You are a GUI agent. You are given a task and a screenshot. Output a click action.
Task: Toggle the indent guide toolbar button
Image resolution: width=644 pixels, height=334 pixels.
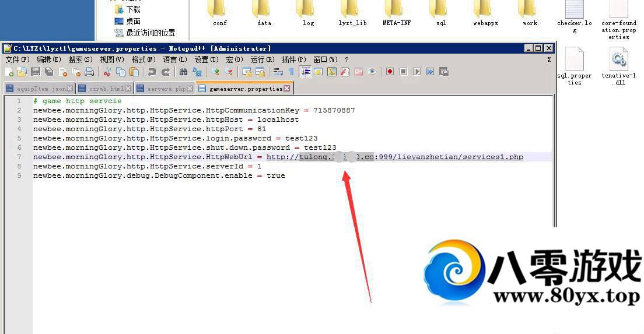click(x=305, y=72)
